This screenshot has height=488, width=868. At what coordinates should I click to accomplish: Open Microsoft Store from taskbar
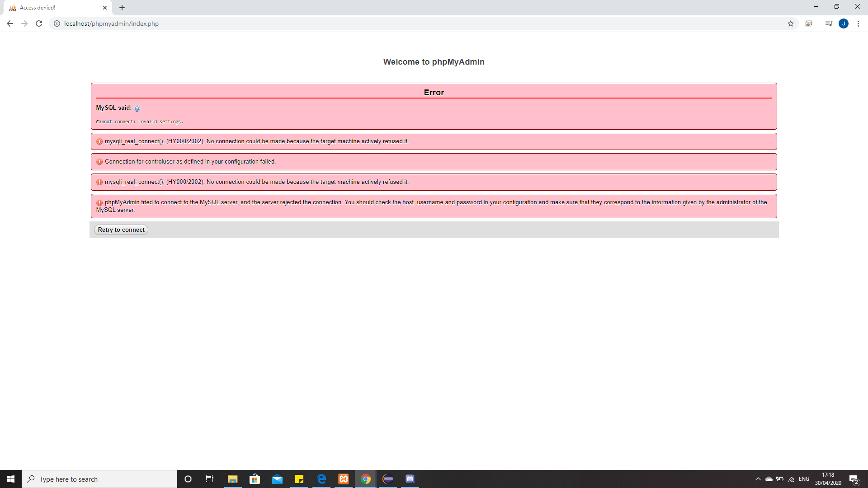255,479
